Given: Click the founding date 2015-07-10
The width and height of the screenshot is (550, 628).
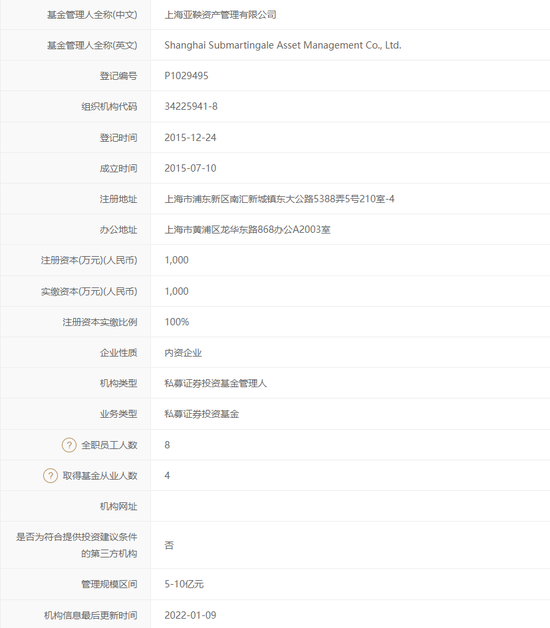Looking at the screenshot, I should click(x=190, y=168).
